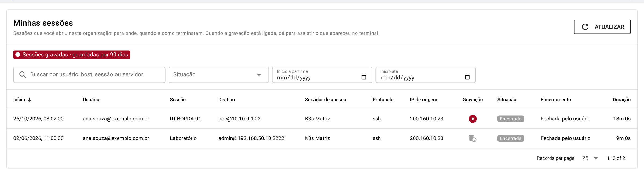The width and height of the screenshot is (644, 178).
Task: Open the records per page dropdown
Action: pyautogui.click(x=590, y=158)
